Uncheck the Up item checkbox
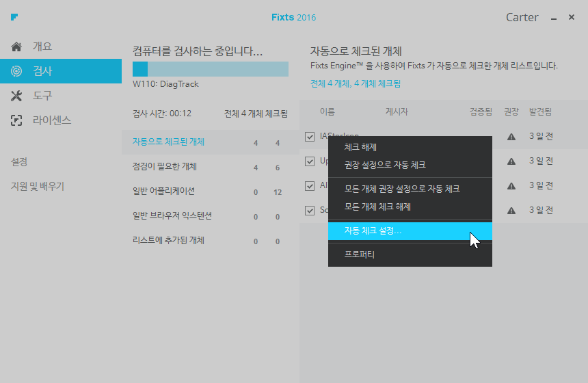588x383 pixels. 310,161
